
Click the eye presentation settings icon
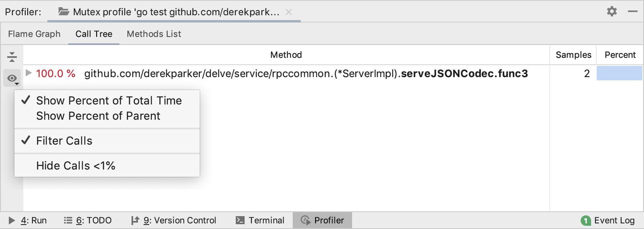(12, 78)
